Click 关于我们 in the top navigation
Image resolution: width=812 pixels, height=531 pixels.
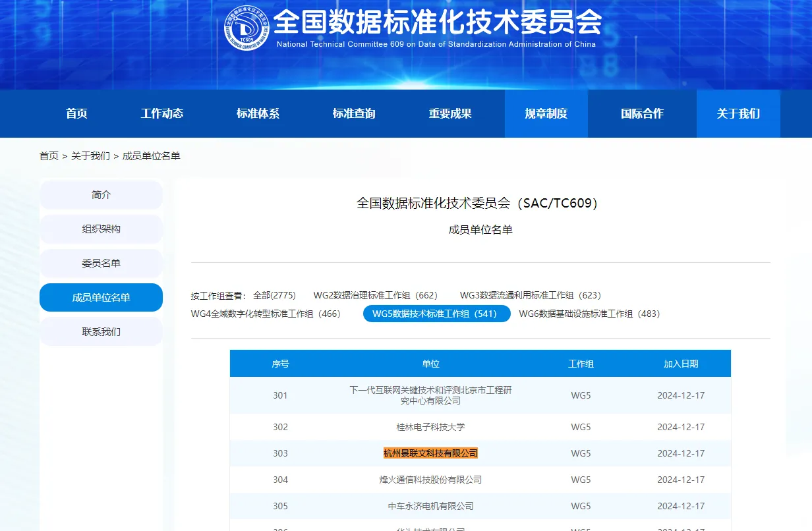tap(738, 113)
